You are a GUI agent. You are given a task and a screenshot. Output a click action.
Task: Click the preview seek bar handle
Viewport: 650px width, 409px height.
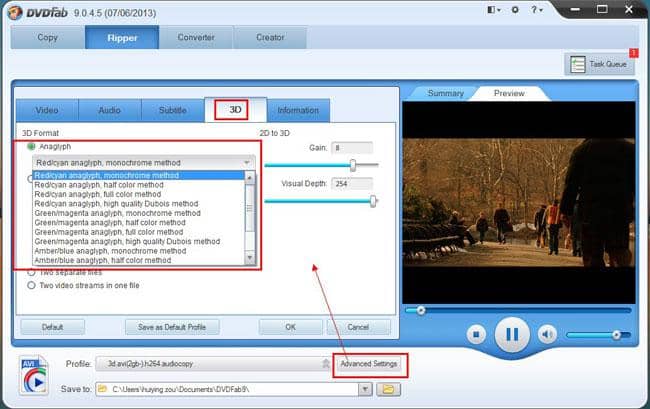421,310
